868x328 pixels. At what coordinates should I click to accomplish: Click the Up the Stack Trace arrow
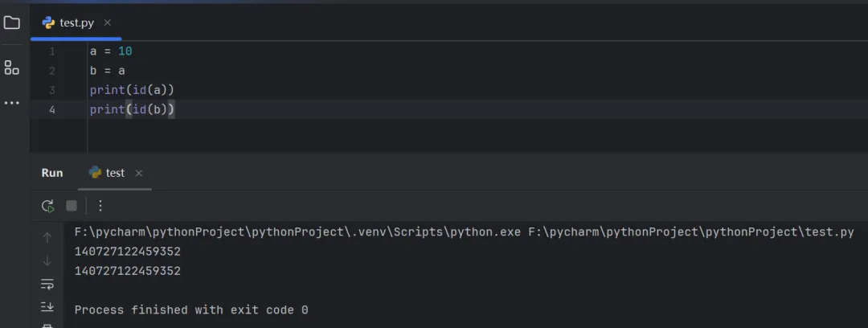47,238
